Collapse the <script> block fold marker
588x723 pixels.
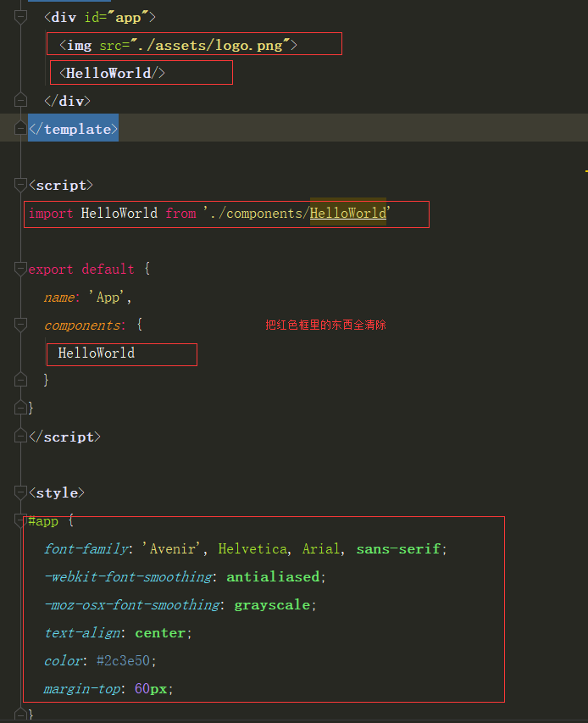tap(20, 186)
